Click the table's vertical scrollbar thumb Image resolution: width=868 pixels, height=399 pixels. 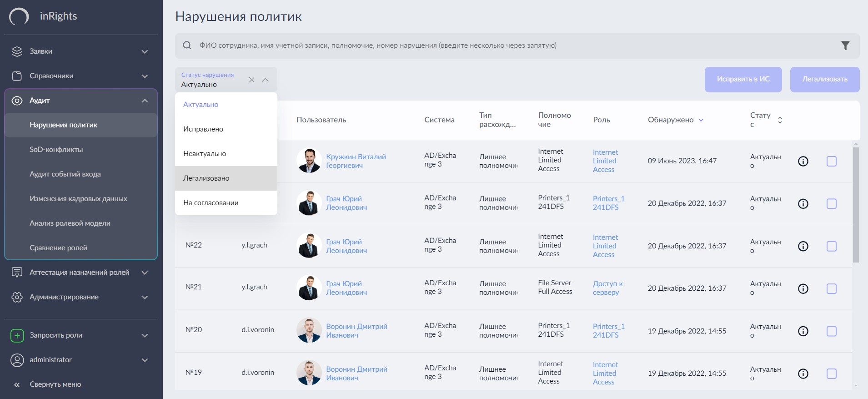[x=856, y=205]
